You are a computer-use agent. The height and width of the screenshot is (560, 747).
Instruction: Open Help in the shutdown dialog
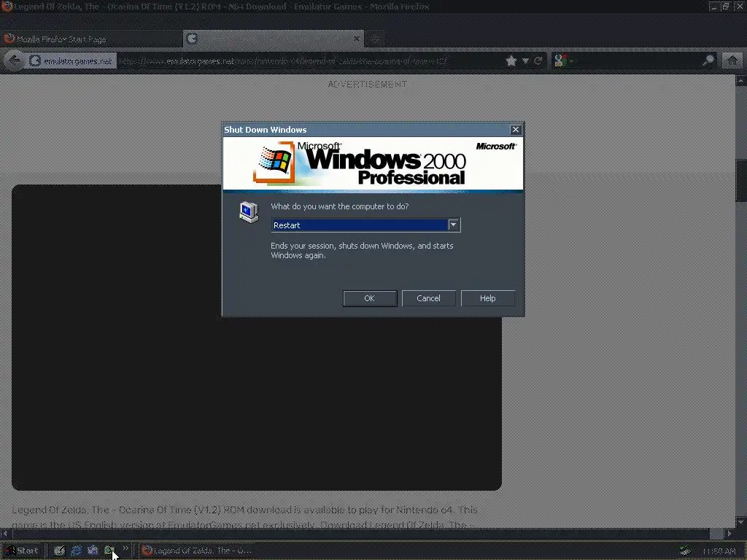[487, 298]
